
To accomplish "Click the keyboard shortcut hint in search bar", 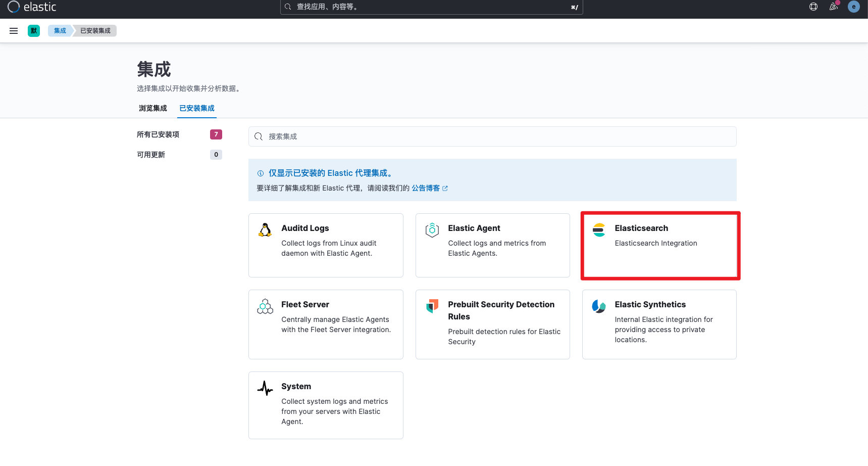I will tap(575, 7).
